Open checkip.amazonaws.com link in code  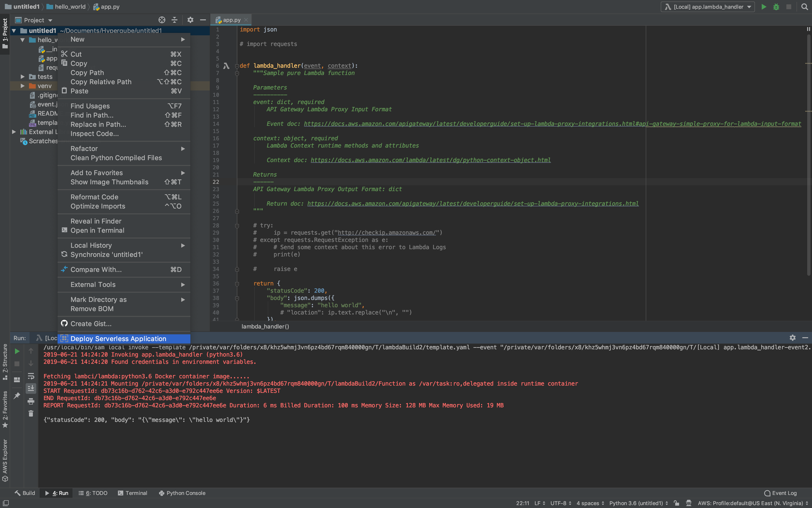pyautogui.click(x=386, y=233)
